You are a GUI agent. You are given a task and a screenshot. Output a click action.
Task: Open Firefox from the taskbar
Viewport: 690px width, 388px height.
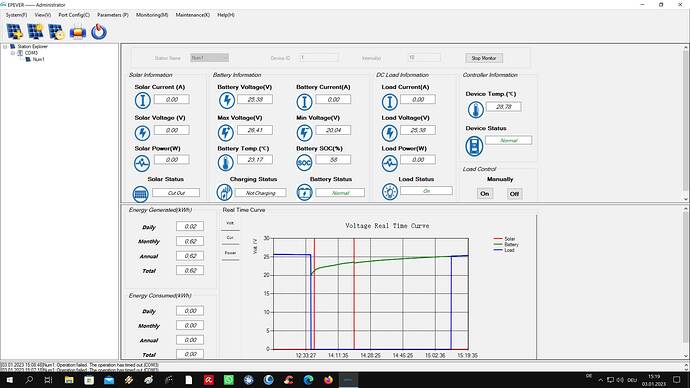pyautogui.click(x=328, y=380)
